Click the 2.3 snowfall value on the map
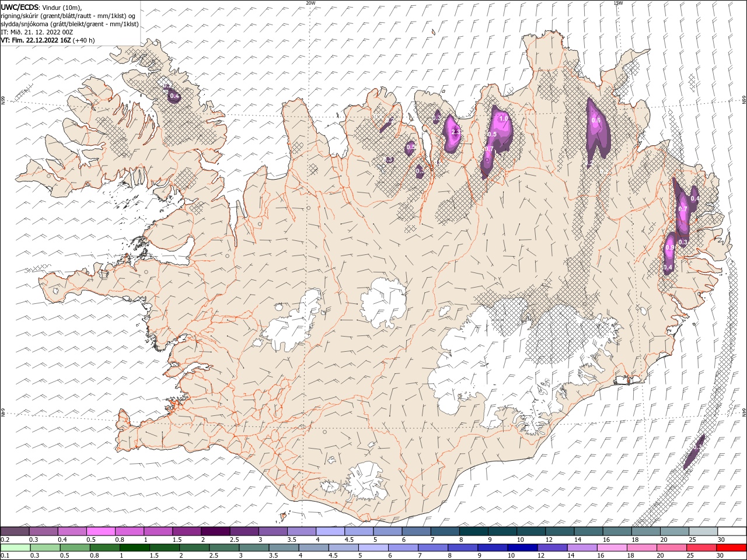 point(456,132)
